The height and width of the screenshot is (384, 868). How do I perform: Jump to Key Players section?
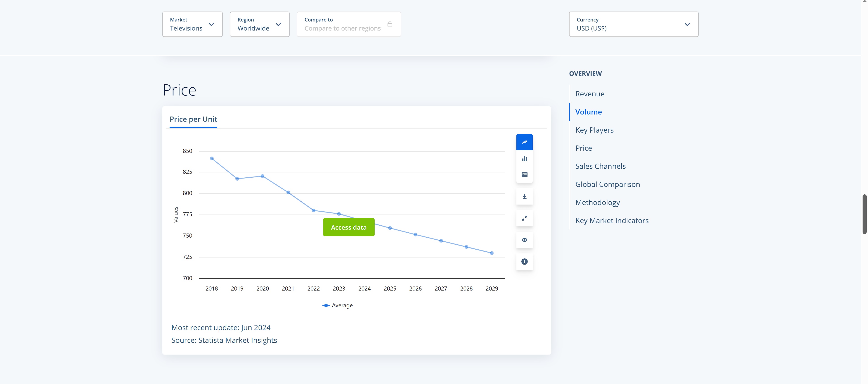(594, 130)
